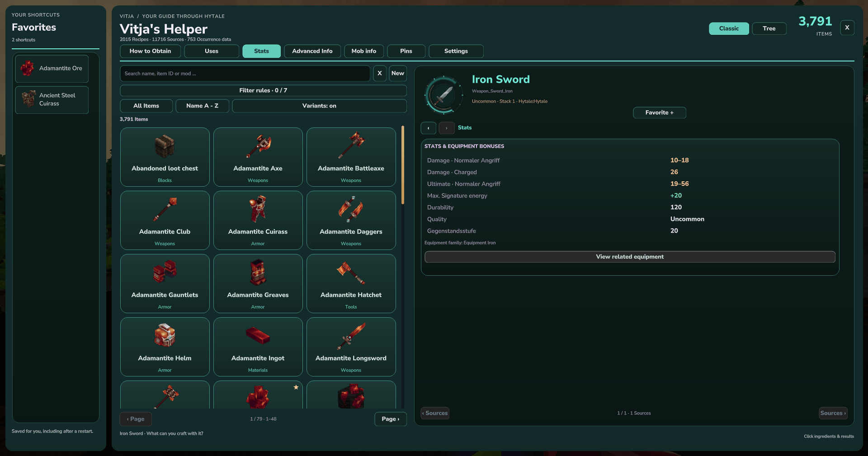Click the Iron Sword detail icon
This screenshot has height=456, width=868.
(x=444, y=95)
